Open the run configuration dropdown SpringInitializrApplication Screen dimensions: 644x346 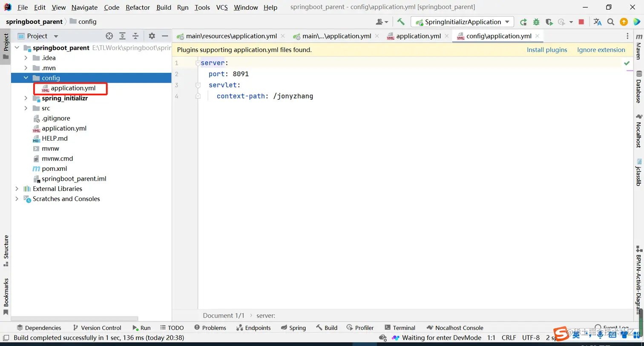pos(463,22)
